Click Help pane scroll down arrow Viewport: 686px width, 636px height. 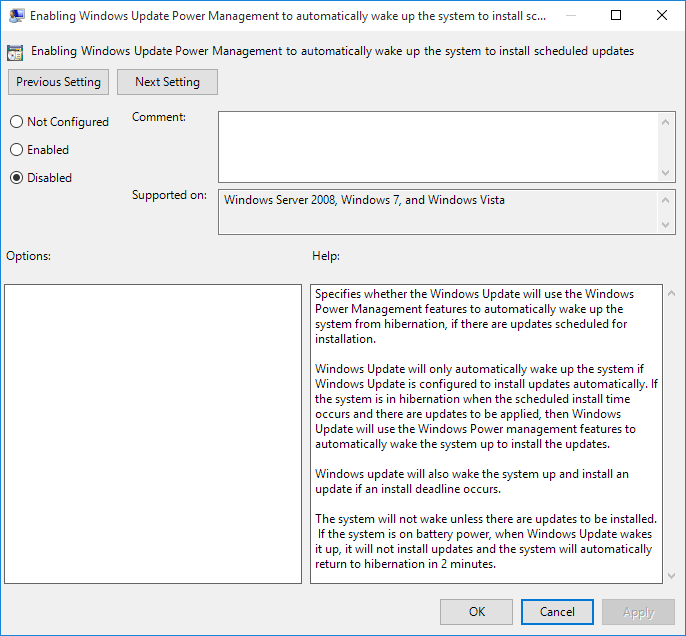point(672,576)
